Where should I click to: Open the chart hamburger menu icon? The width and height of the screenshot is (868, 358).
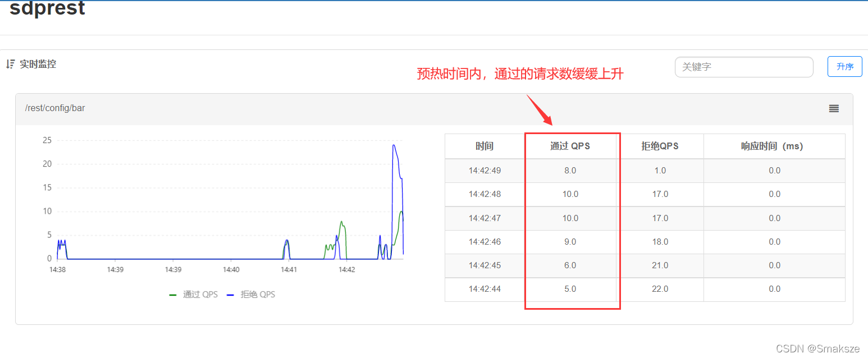[834, 108]
